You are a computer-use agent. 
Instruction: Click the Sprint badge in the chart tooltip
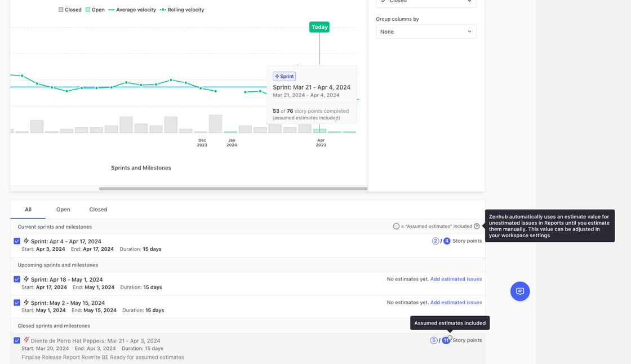coord(284,76)
